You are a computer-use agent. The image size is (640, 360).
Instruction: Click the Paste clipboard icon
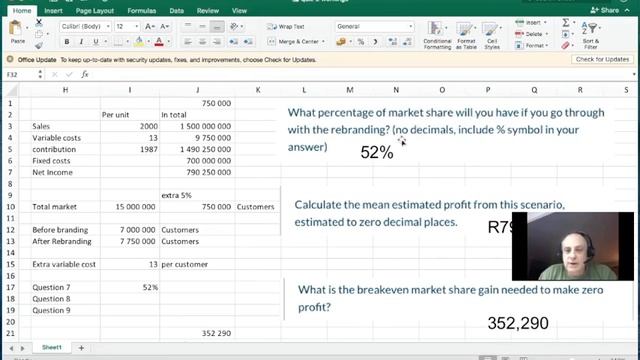coord(16,29)
